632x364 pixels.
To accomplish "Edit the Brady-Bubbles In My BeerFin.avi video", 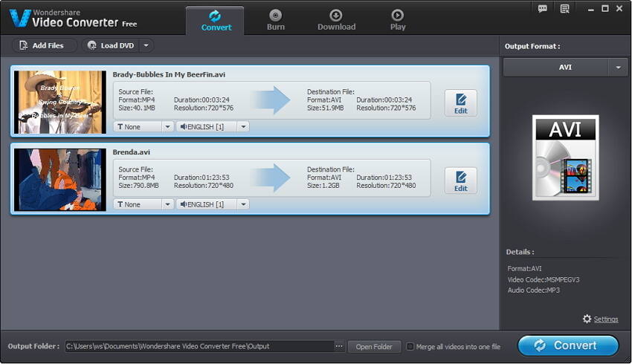I will point(461,103).
